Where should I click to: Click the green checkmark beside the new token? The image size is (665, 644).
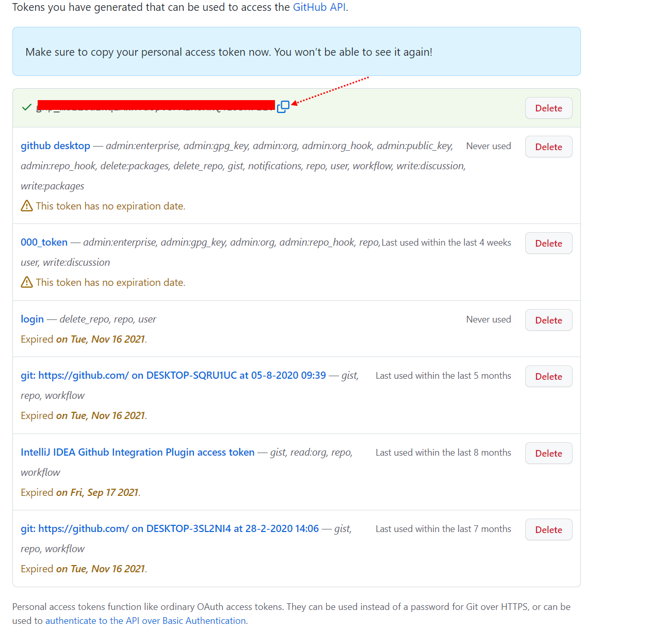[27, 107]
